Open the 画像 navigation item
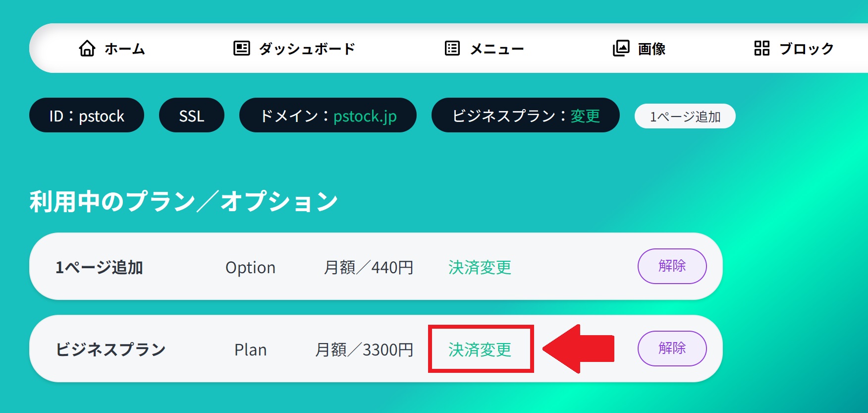The height and width of the screenshot is (413, 868). (x=651, y=49)
